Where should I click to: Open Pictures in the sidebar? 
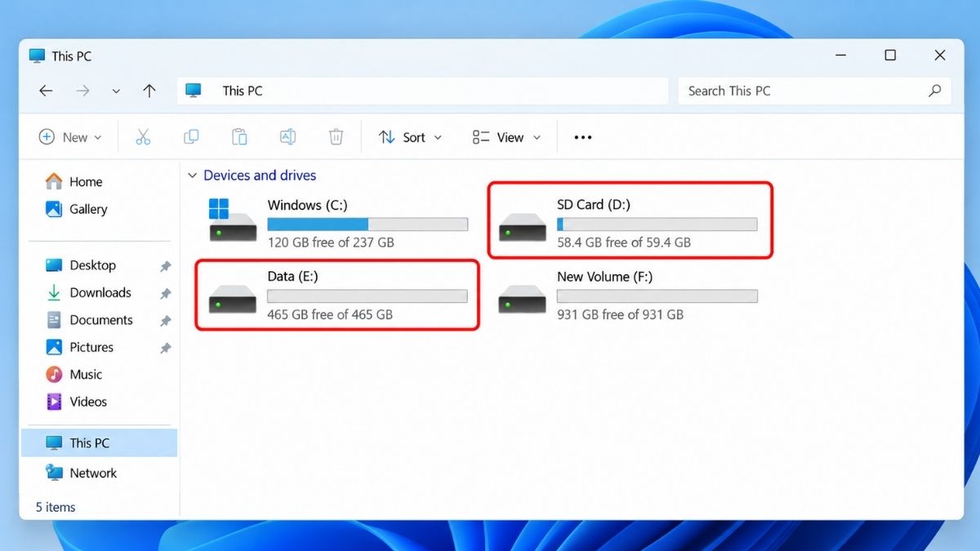click(x=78, y=347)
